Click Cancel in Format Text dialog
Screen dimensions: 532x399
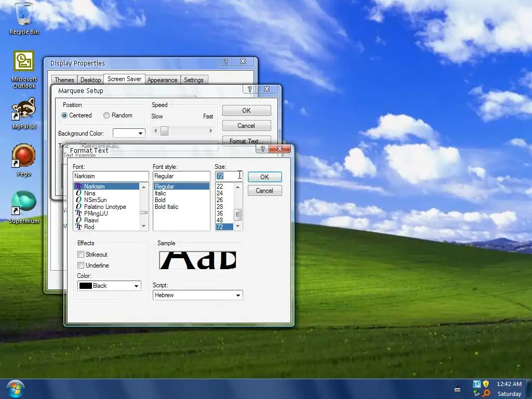click(x=264, y=191)
